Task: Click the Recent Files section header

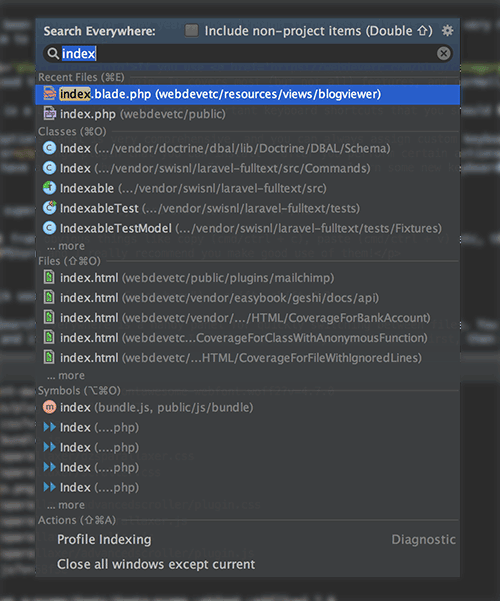Action: point(81,77)
